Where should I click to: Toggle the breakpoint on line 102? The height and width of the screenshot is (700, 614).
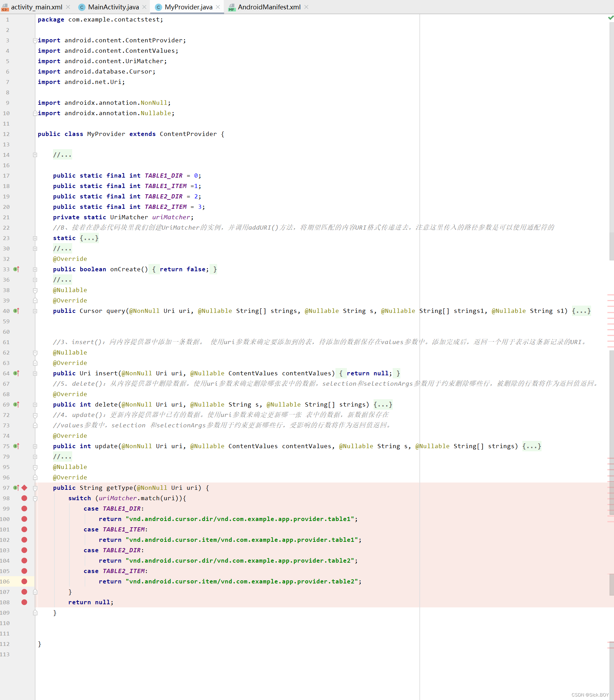pyautogui.click(x=24, y=540)
